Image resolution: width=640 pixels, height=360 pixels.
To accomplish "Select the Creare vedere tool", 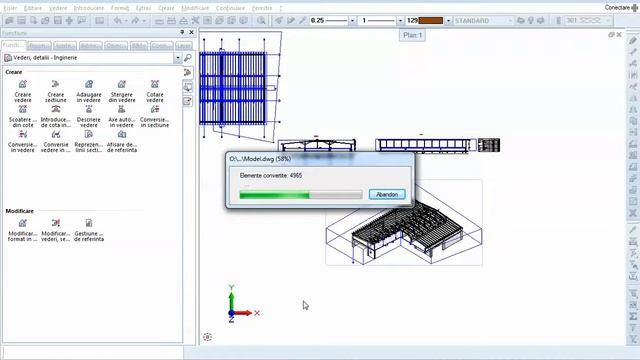I will pos(23,91).
